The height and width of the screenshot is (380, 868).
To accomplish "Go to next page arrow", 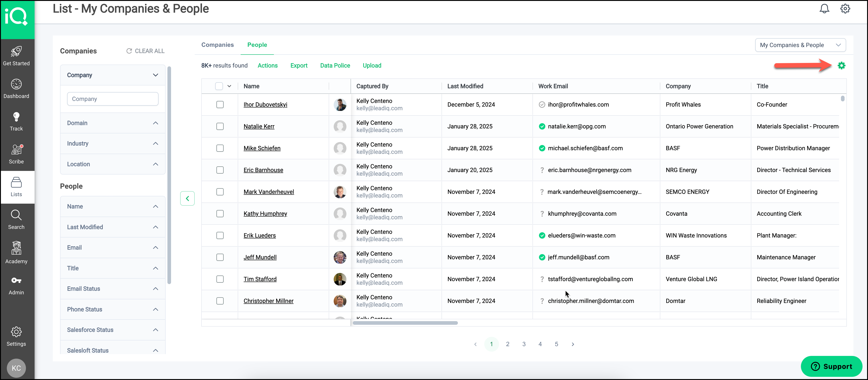I will (x=573, y=344).
